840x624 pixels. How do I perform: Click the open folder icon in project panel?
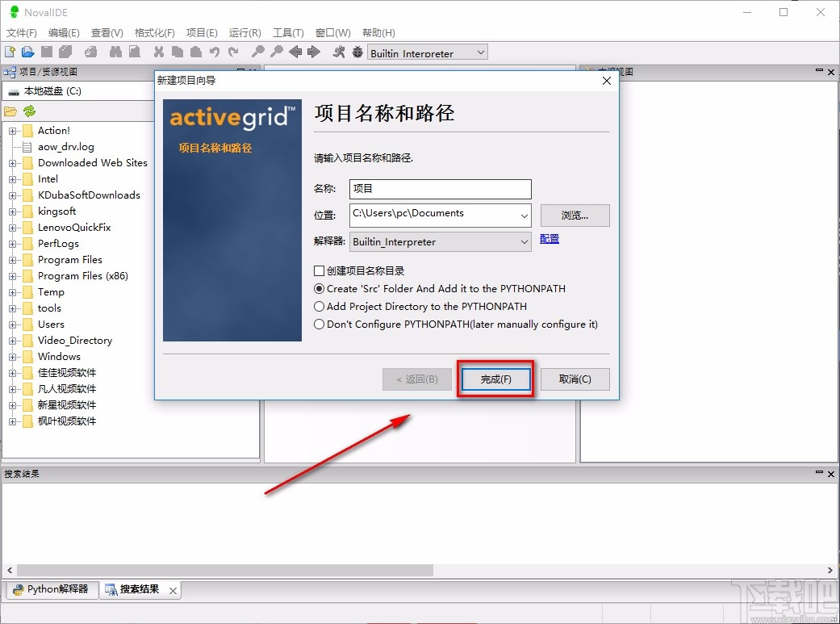click(x=10, y=111)
